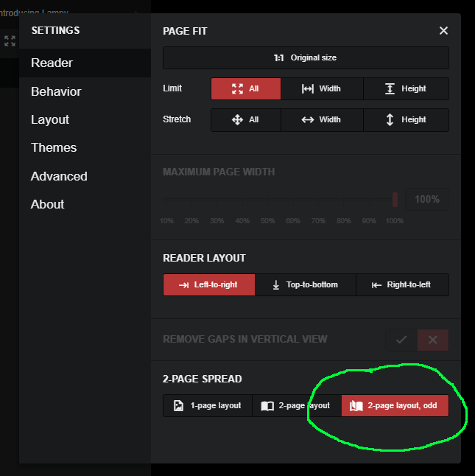Set Limit to All
475x476 pixels.
(x=245, y=88)
